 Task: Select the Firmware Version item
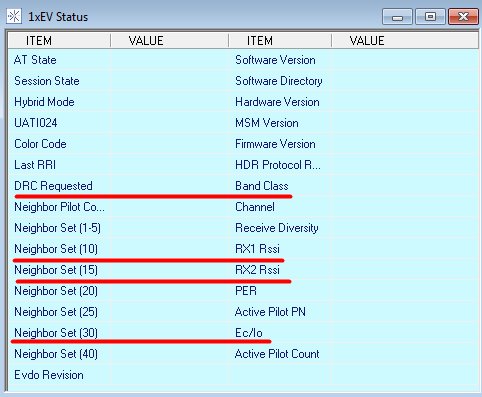pos(275,144)
